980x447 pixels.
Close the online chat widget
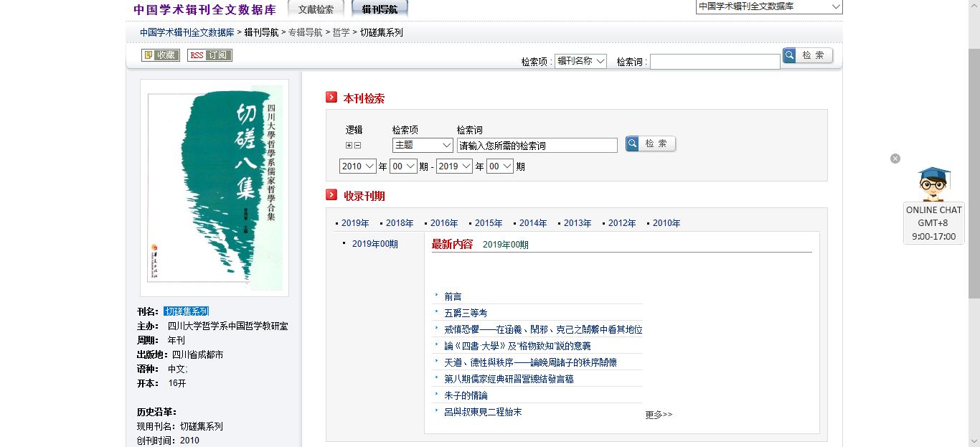pyautogui.click(x=895, y=159)
